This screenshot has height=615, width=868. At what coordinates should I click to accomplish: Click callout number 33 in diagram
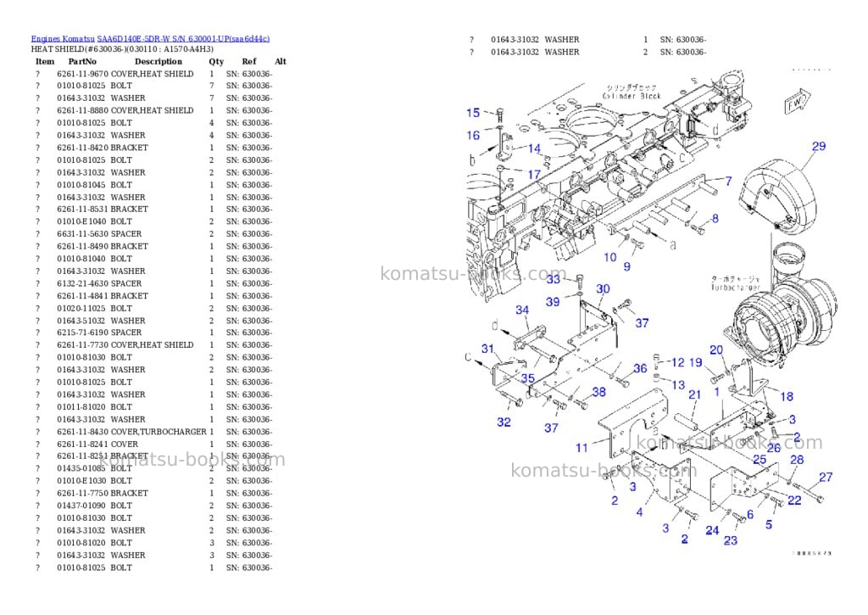tap(554, 279)
